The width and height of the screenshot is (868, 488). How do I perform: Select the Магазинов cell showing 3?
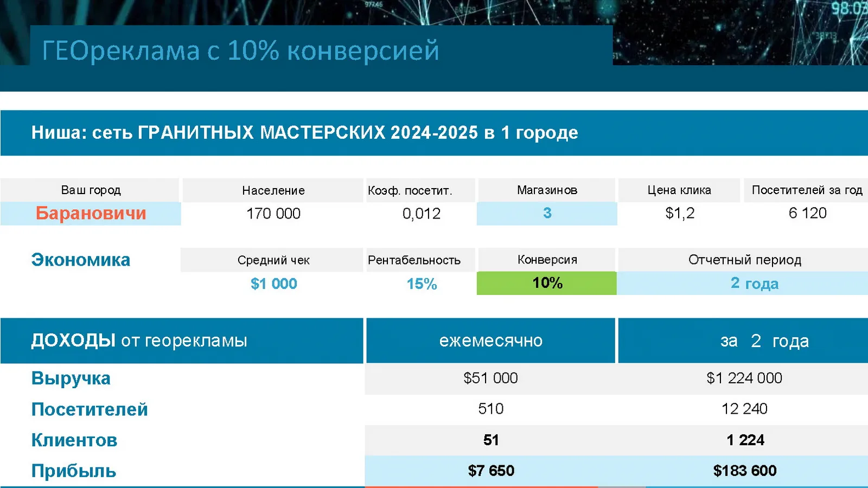547,213
